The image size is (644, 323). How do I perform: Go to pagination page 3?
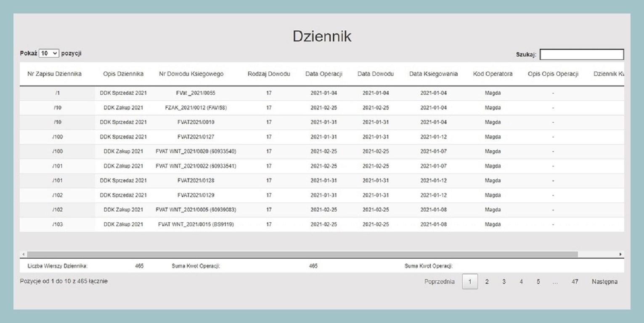504,282
